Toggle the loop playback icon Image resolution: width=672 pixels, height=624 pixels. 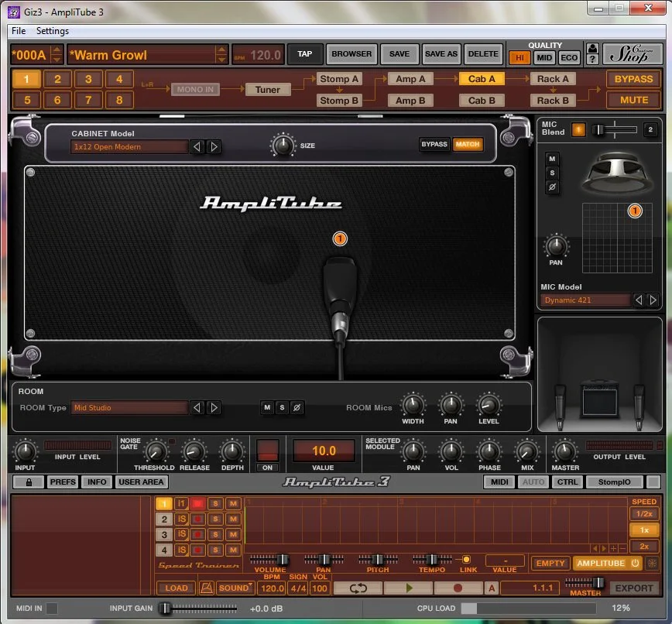(x=358, y=588)
